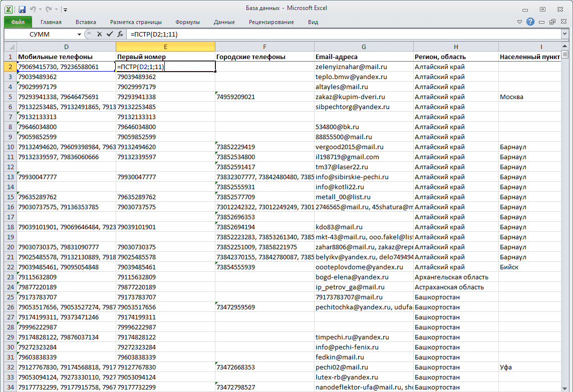Click the Select All corner of the grid
Screen dimensions: 573x392
(x=11, y=47)
